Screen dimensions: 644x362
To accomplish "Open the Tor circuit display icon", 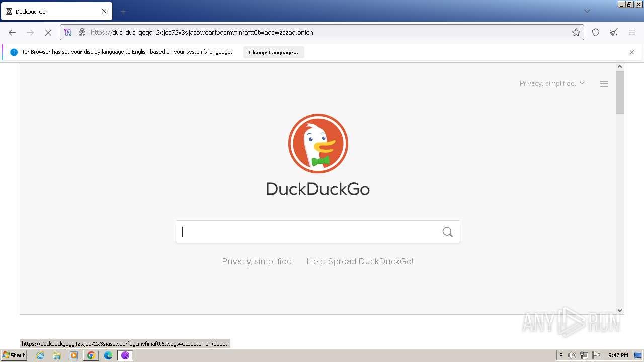I will (68, 32).
